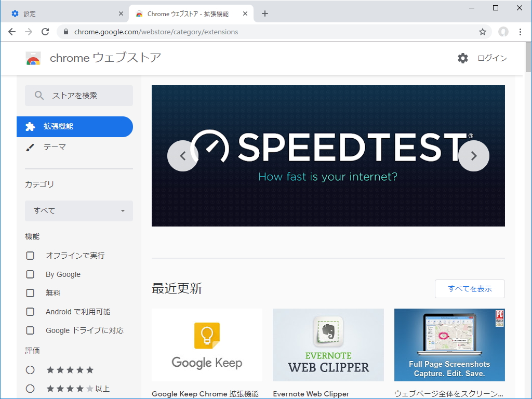Click the ログイン button
Viewport: 532px width, 399px height.
point(491,58)
